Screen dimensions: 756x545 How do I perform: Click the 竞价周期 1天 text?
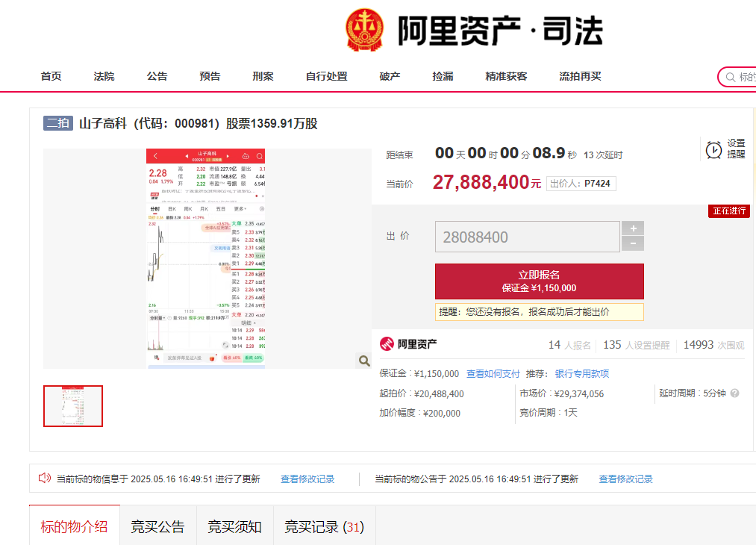click(549, 413)
